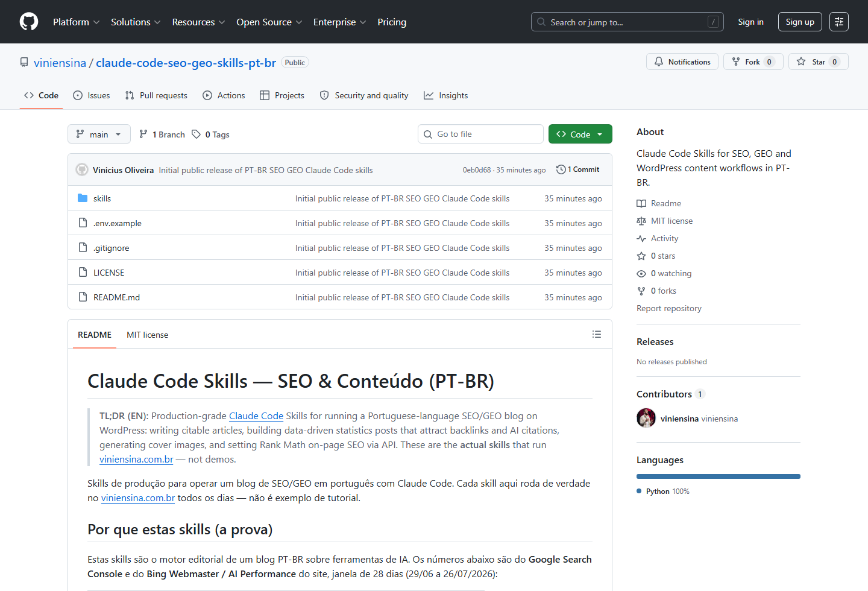
Task: Open the Vinicius Oliveira commit author link
Action: 123,170
